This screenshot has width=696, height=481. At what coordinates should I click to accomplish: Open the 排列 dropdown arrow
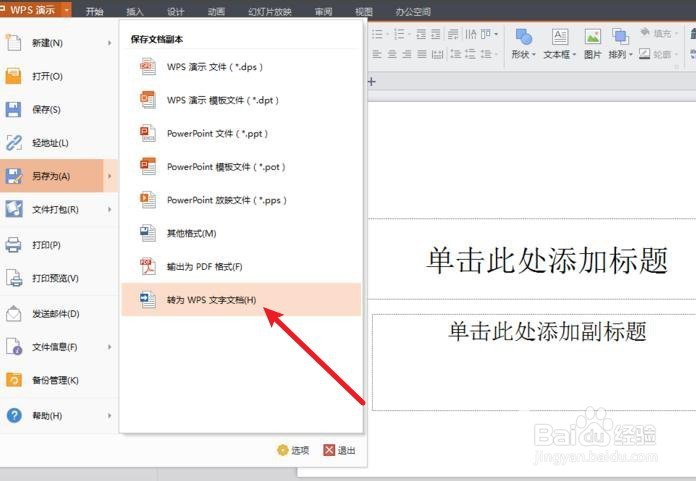(630, 55)
